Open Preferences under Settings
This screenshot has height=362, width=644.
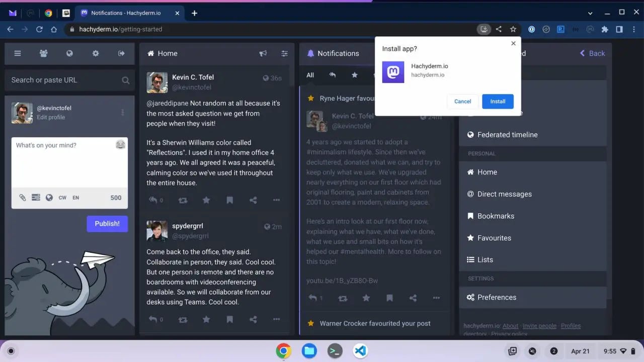click(x=532, y=297)
